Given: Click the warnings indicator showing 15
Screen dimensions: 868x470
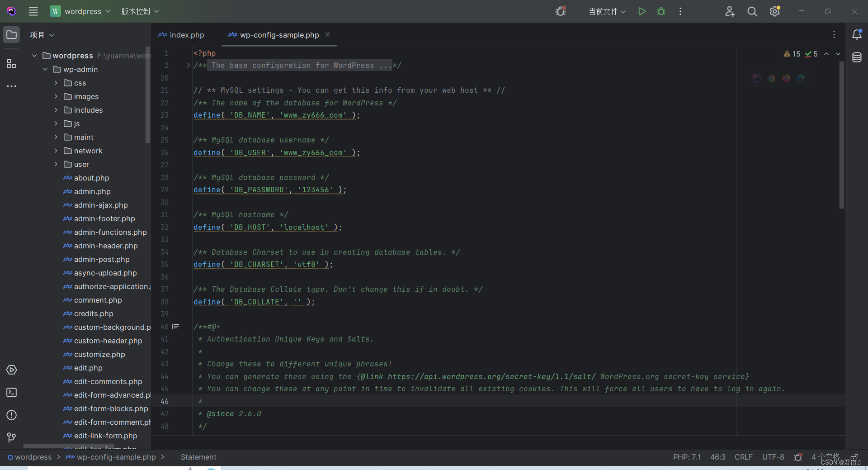Looking at the screenshot, I should point(792,54).
